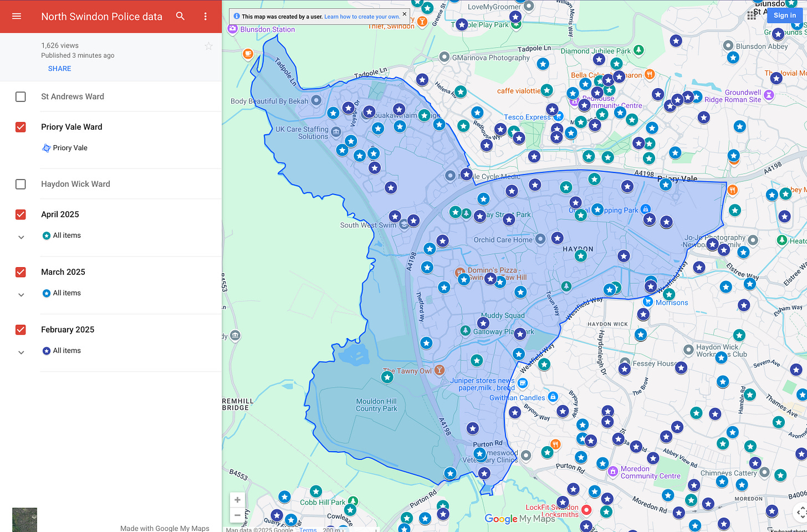Click the Moredon Community Centre marker
This screenshot has width=807, height=532.
coord(612,472)
